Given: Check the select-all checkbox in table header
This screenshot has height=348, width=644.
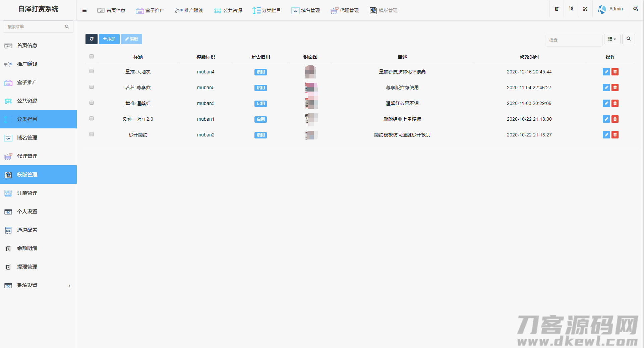Looking at the screenshot, I should 92,57.
